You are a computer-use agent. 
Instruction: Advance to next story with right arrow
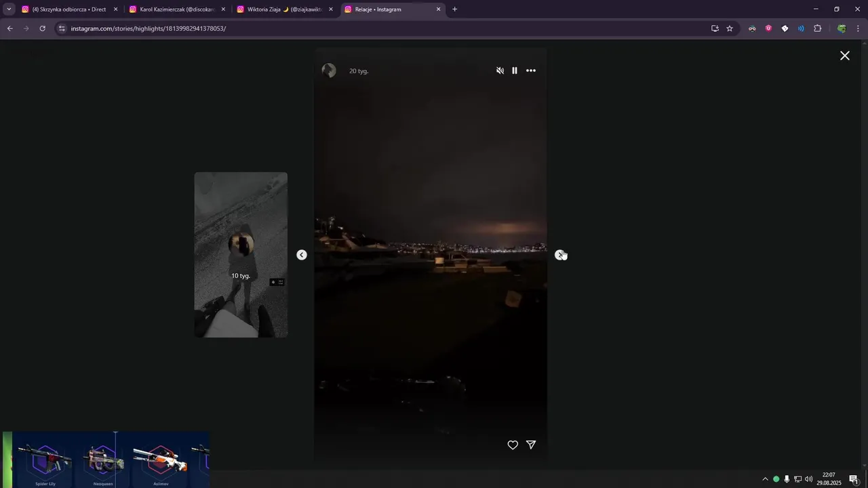(x=559, y=255)
